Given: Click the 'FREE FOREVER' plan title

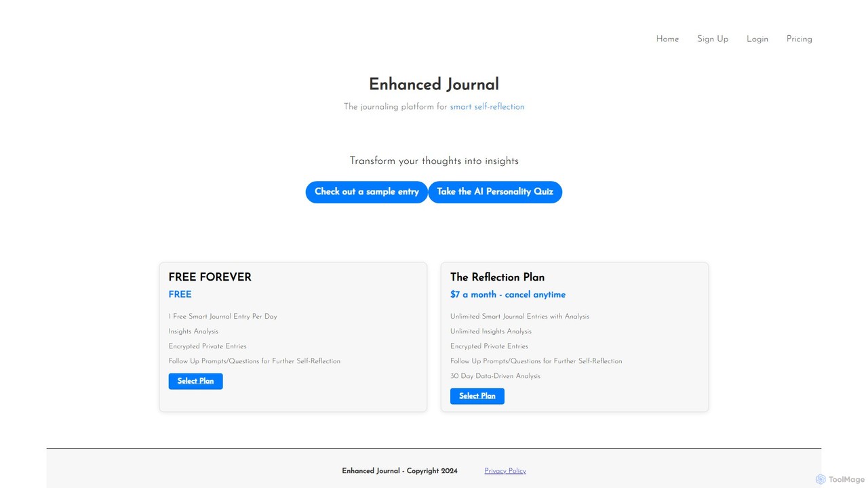Looking at the screenshot, I should 210,277.
